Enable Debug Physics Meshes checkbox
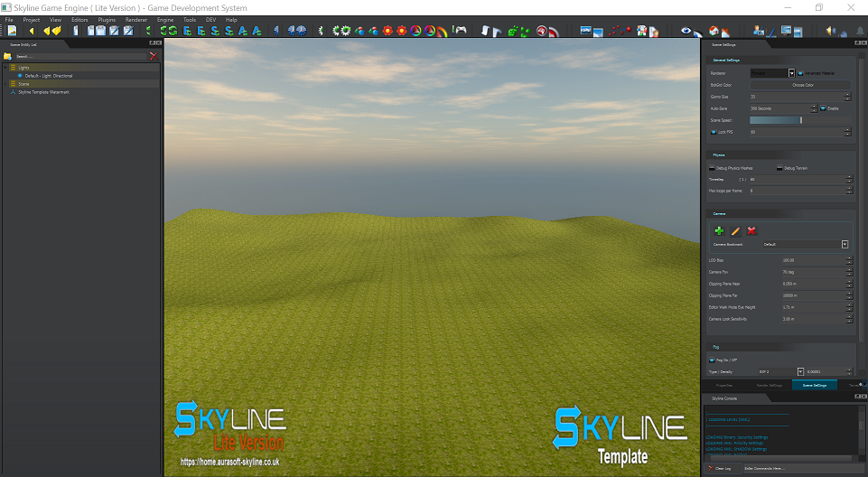868x477 pixels. [713, 168]
